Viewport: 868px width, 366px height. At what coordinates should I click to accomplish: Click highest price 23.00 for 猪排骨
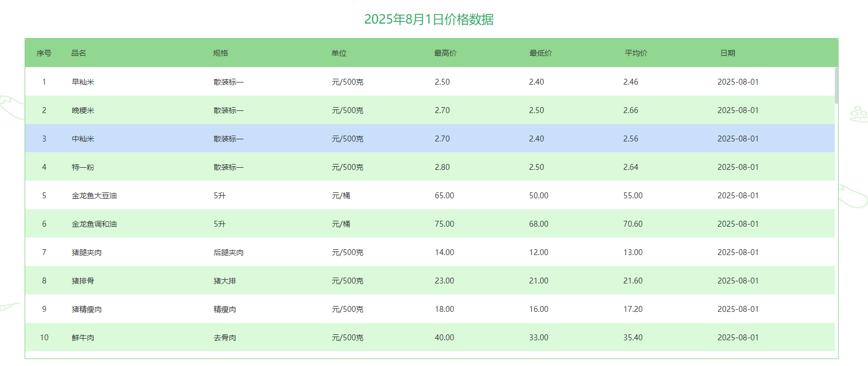[444, 281]
